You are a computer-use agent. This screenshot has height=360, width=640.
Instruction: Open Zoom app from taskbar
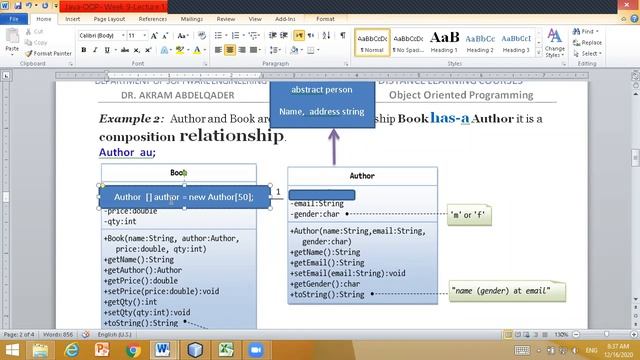click(x=256, y=350)
